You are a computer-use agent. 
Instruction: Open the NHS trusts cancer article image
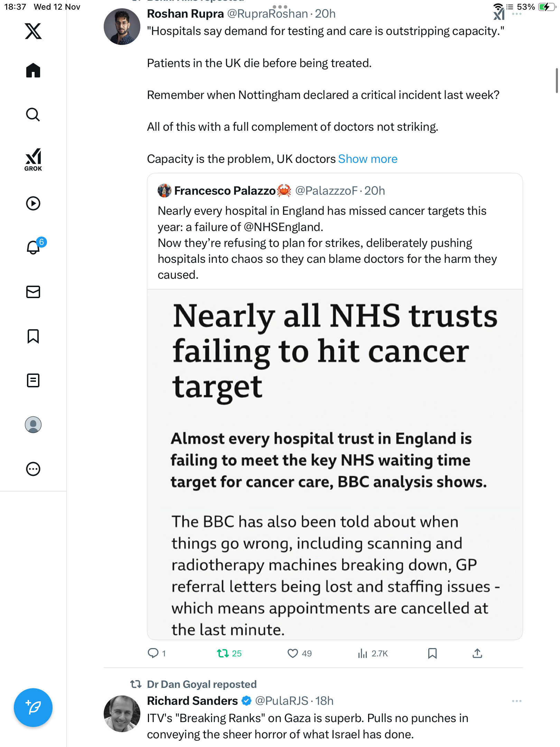click(335, 463)
